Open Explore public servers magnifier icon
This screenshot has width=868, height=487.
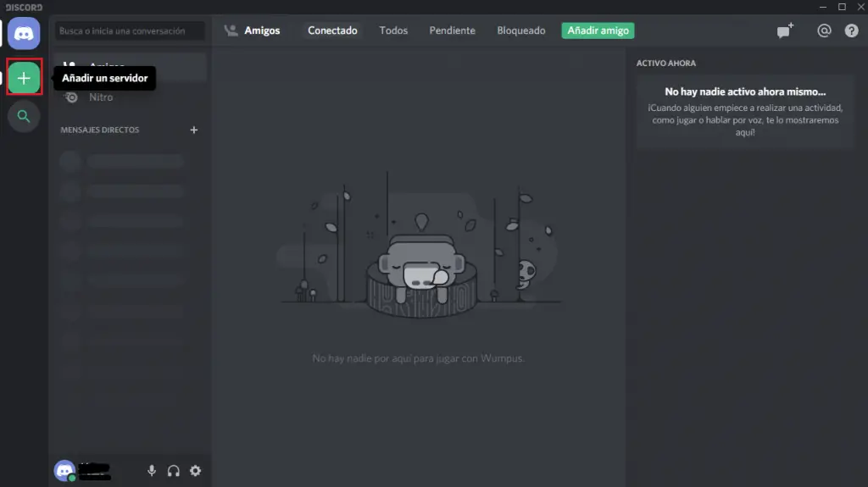24,116
